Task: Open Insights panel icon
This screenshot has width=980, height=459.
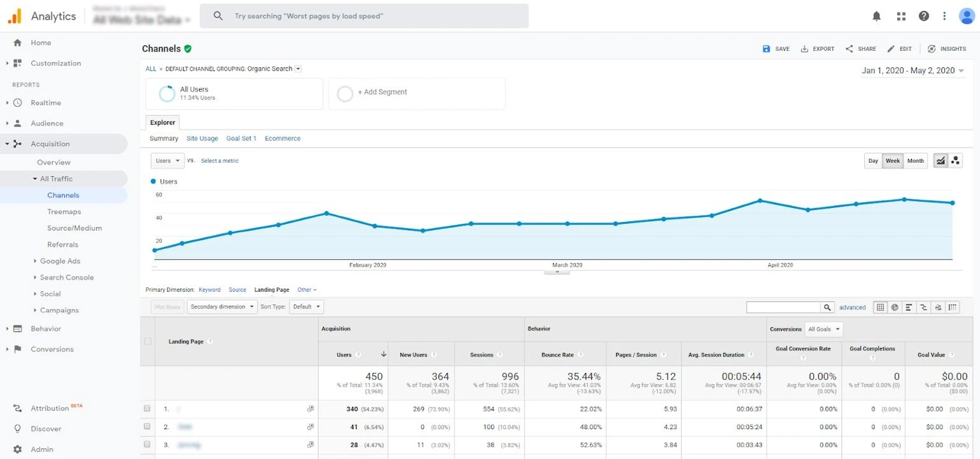Action: pyautogui.click(x=932, y=49)
